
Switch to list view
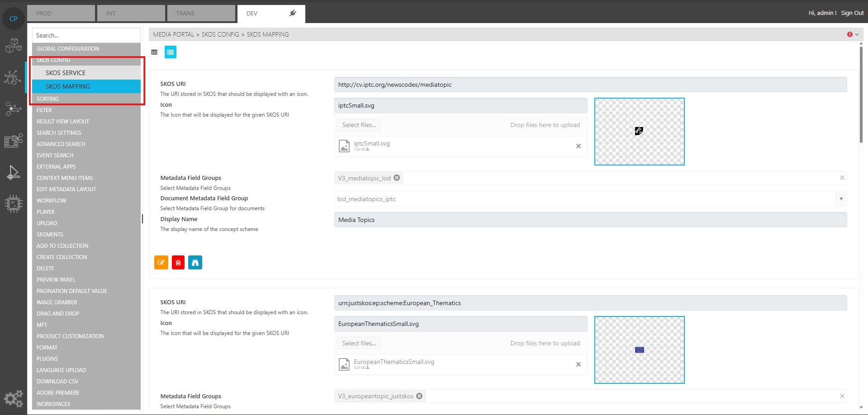171,52
